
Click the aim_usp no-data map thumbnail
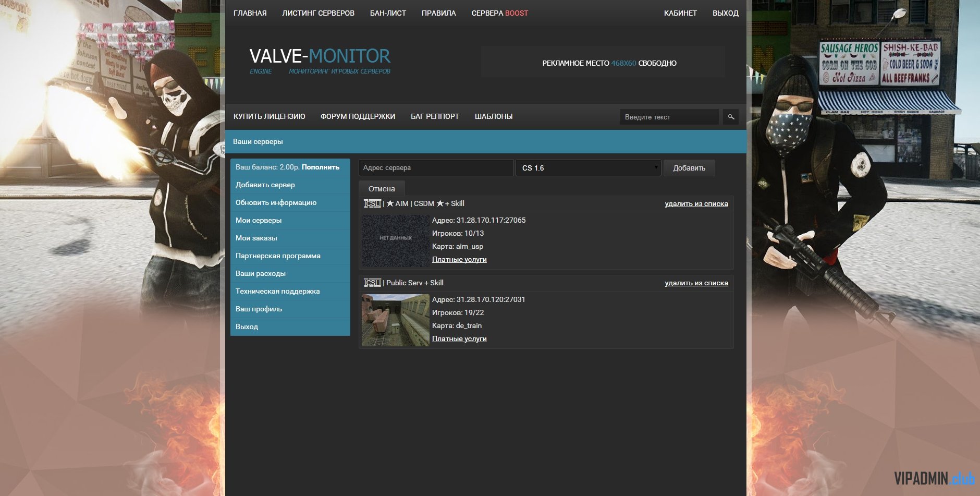coord(396,241)
